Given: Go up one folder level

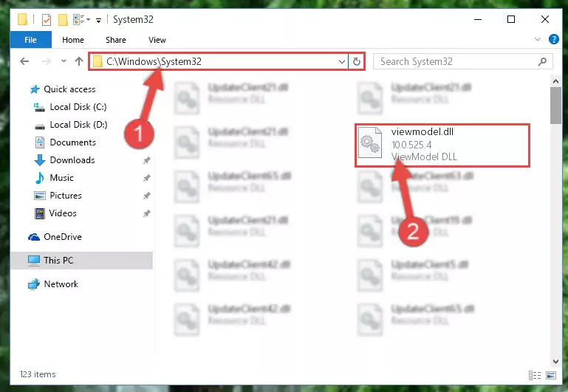Looking at the screenshot, I should (79, 61).
